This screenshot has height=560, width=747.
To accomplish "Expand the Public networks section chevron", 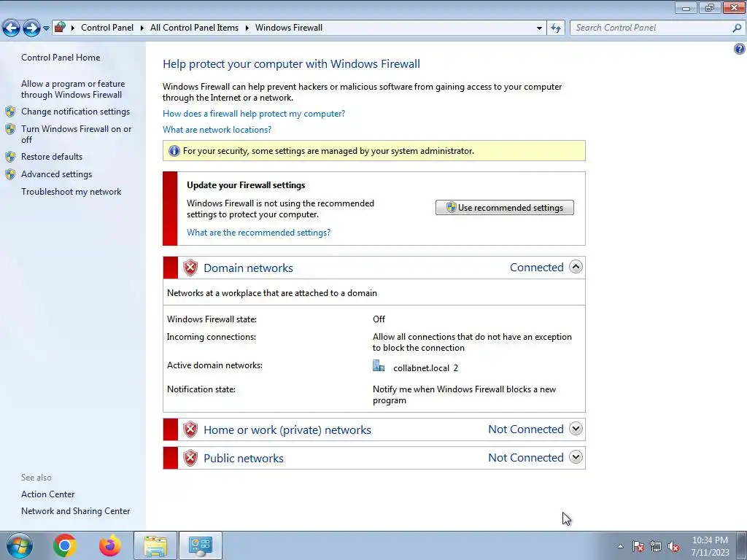I will click(x=576, y=458).
